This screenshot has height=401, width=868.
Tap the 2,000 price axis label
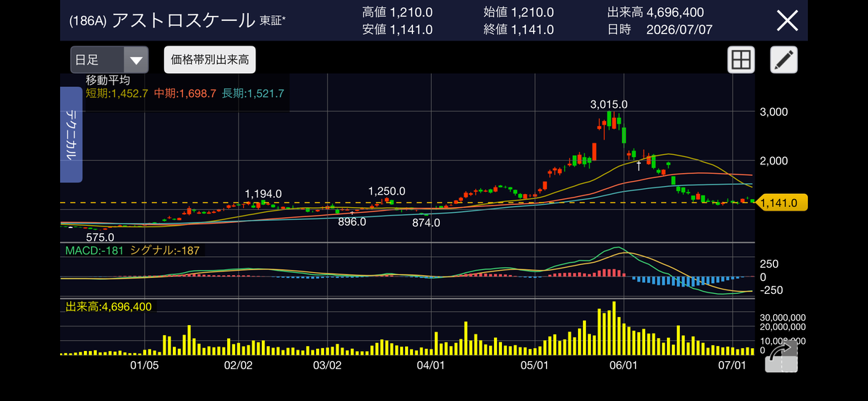774,161
